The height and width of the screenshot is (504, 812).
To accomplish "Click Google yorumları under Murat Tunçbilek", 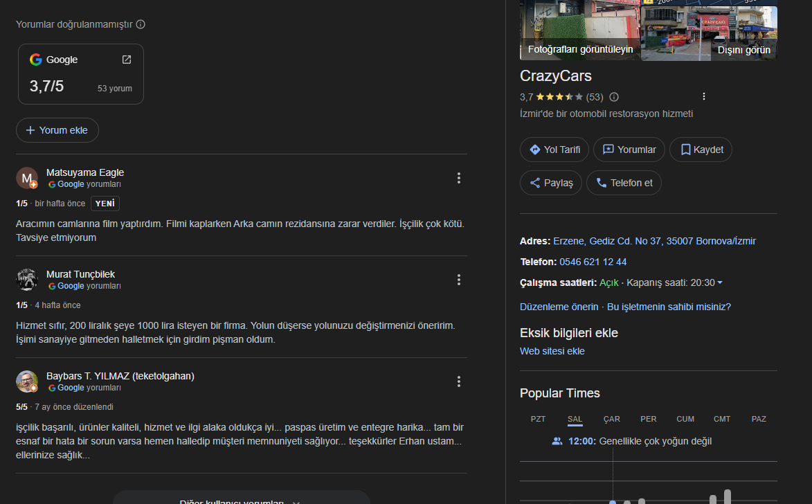I will tap(84, 286).
